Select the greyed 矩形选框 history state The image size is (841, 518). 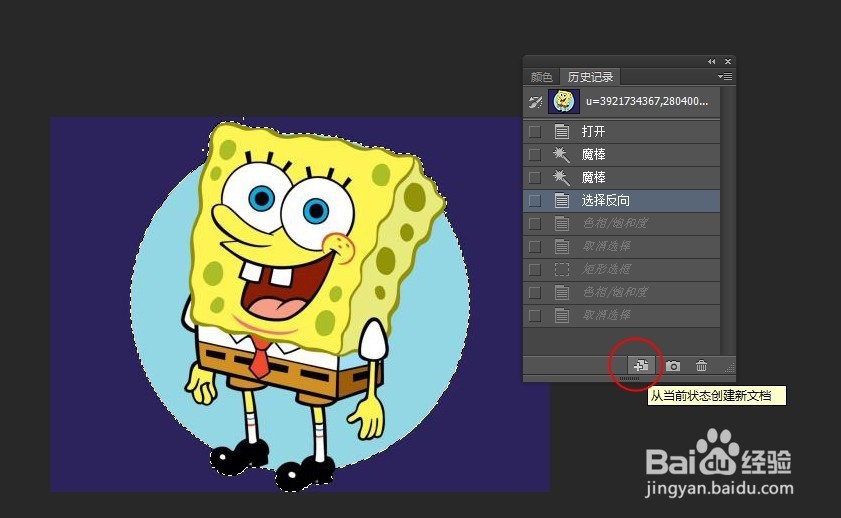coord(621,269)
